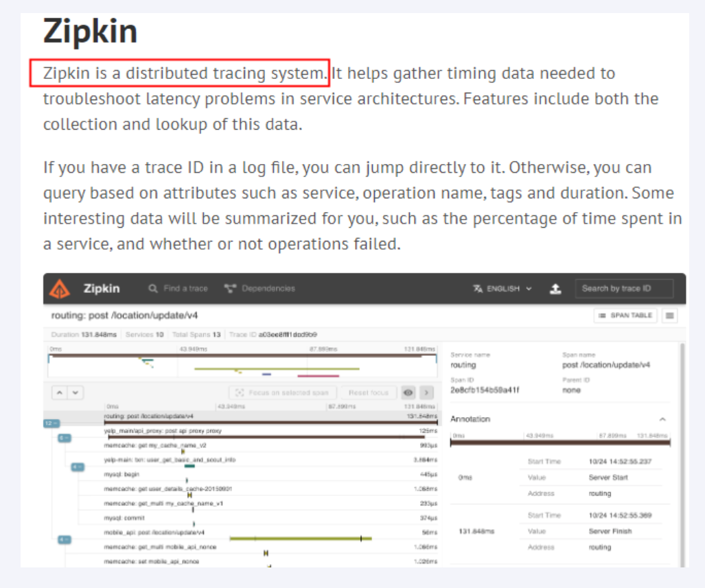Click the Service name value routing
This screenshot has height=588, width=705.
[x=463, y=365]
